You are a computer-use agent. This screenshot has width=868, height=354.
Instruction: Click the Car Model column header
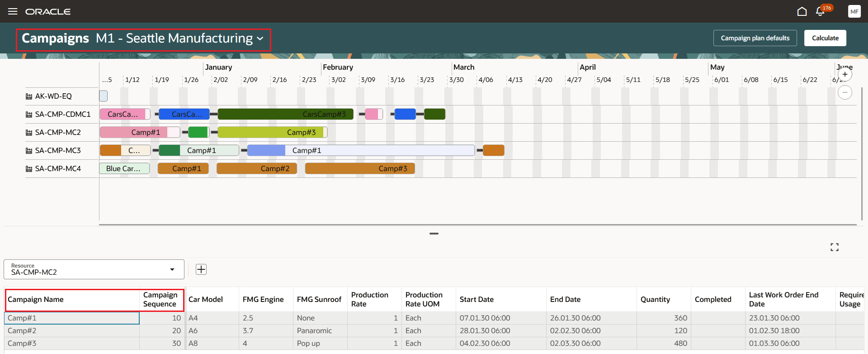pyautogui.click(x=212, y=299)
